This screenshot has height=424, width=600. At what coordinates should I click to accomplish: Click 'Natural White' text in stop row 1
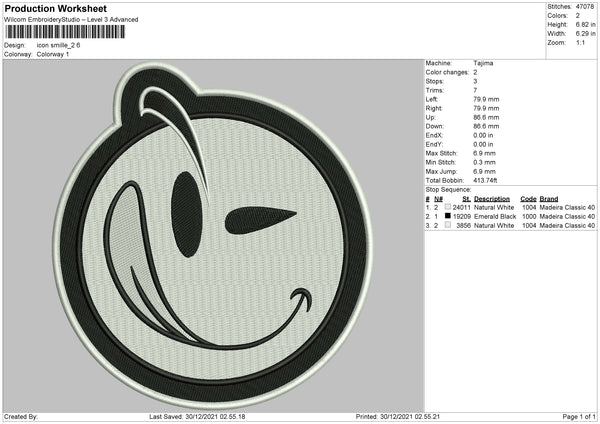point(494,207)
